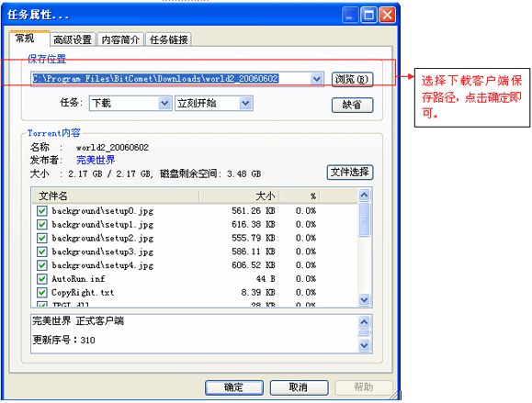532x403 pixels.
Task: Uncheck background\setup0.jpg file checkbox
Action: coord(41,211)
